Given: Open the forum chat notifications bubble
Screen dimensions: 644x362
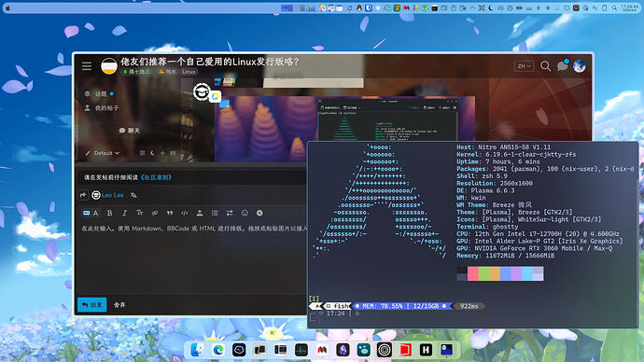Looking at the screenshot, I should pos(562,65).
